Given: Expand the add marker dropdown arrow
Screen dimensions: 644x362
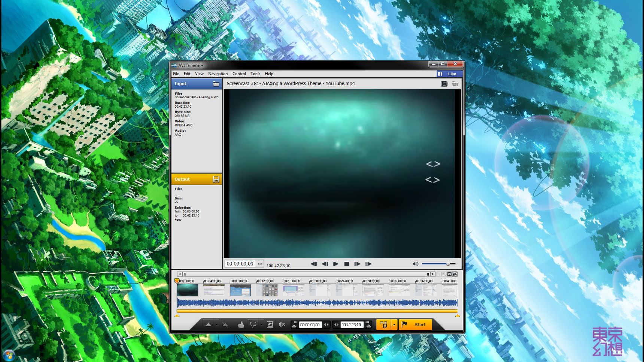Looking at the screenshot, I should point(216,325).
